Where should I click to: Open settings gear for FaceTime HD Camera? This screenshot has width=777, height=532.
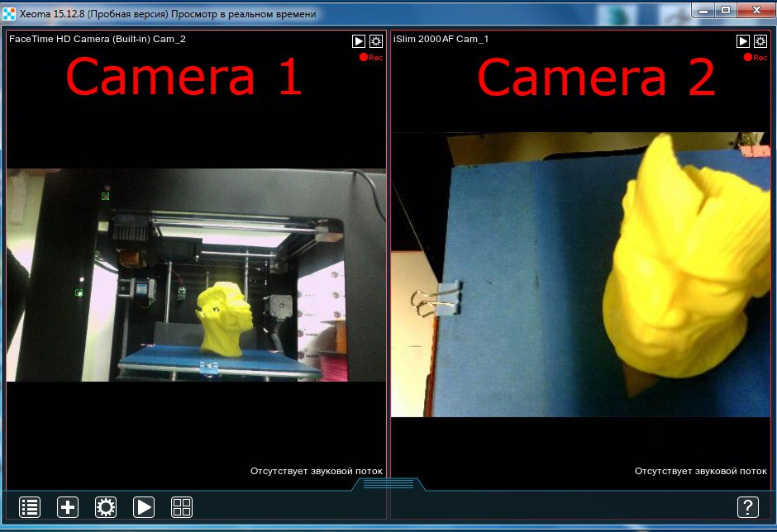point(376,41)
